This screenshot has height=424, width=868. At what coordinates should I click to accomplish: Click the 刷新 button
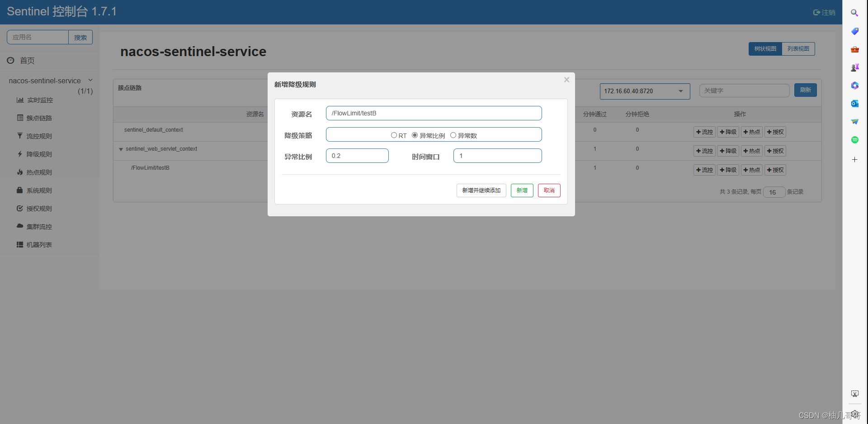tap(805, 90)
